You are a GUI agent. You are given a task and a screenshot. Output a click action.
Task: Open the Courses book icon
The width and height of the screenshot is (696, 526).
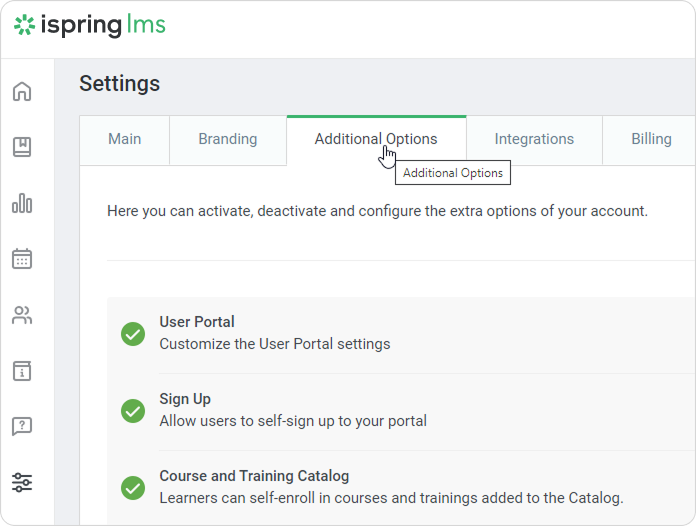22,148
